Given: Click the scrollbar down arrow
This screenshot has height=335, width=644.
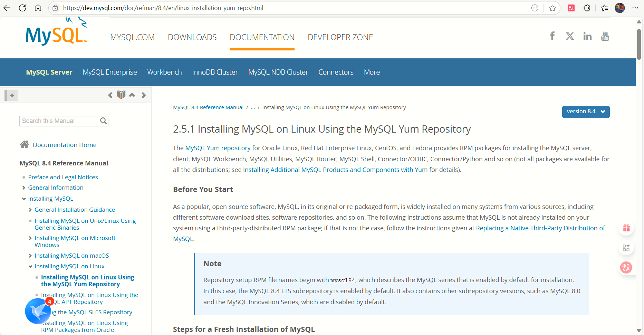Looking at the screenshot, I should coord(639,331).
